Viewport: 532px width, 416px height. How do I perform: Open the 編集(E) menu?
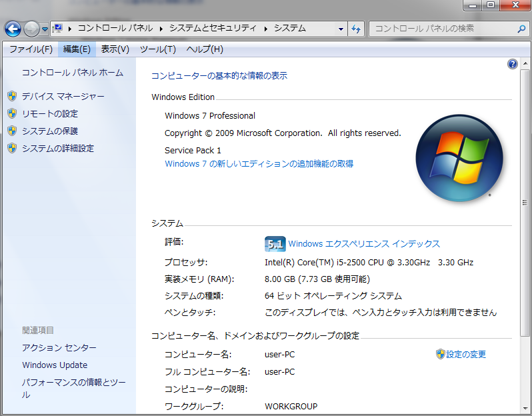[x=77, y=49]
